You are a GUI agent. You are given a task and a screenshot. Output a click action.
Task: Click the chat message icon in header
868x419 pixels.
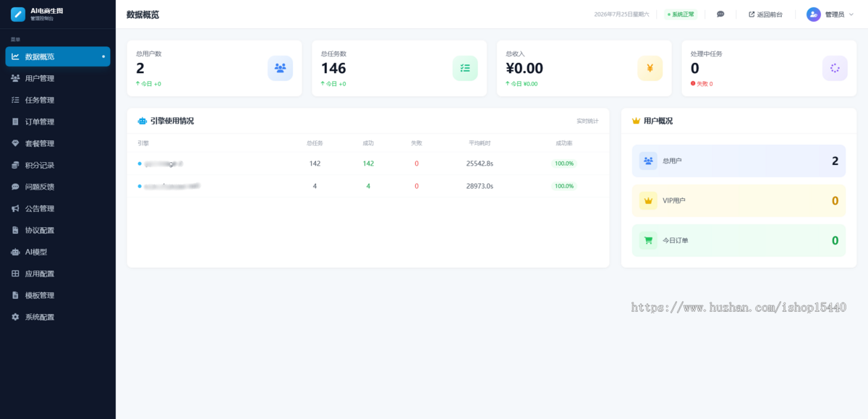720,14
